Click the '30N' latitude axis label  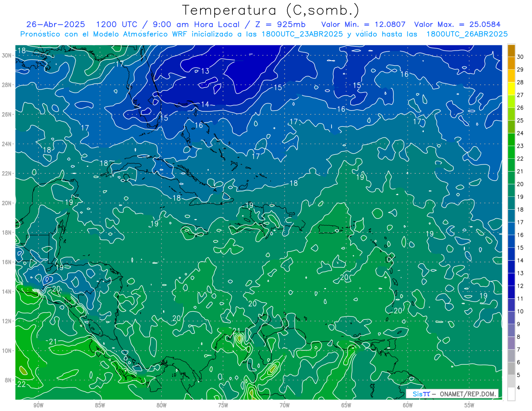7,55
